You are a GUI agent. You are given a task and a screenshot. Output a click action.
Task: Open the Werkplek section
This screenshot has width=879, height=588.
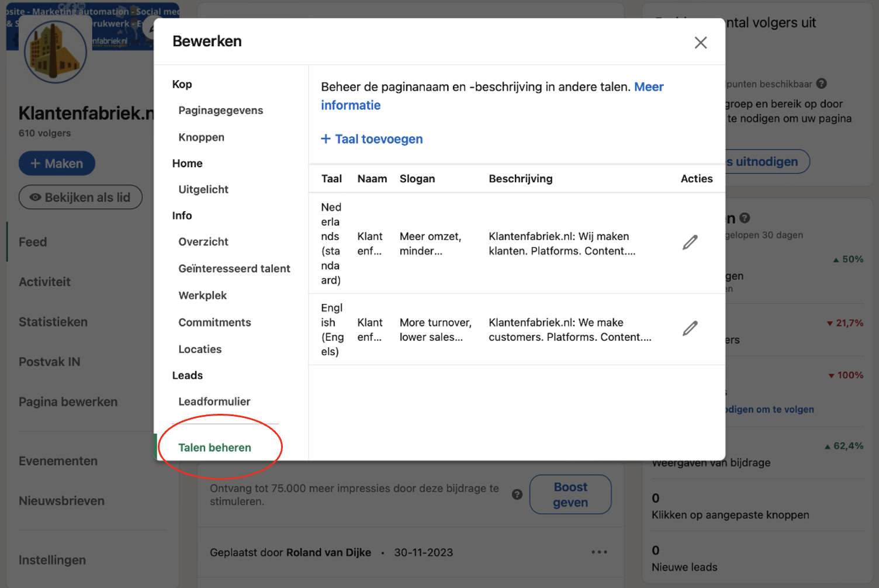(x=202, y=296)
